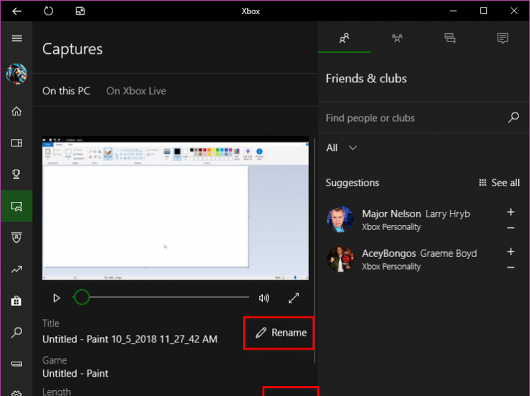Open the hamburger menu in sidebar
Image resolution: width=530 pixels, height=396 pixels.
17,38
